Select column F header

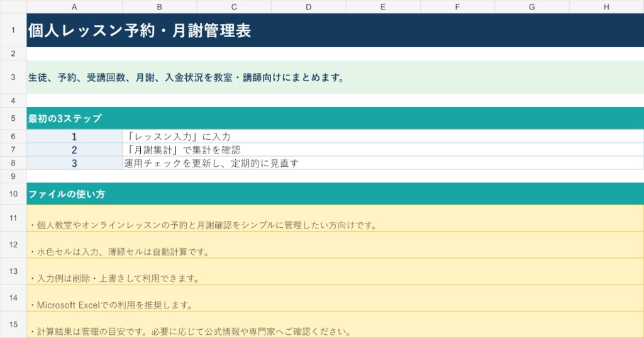457,6
